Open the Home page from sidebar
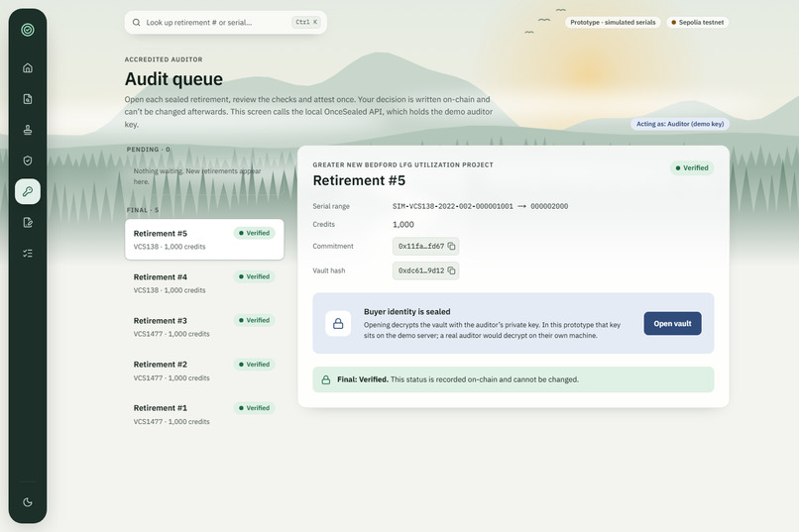 click(x=28, y=67)
